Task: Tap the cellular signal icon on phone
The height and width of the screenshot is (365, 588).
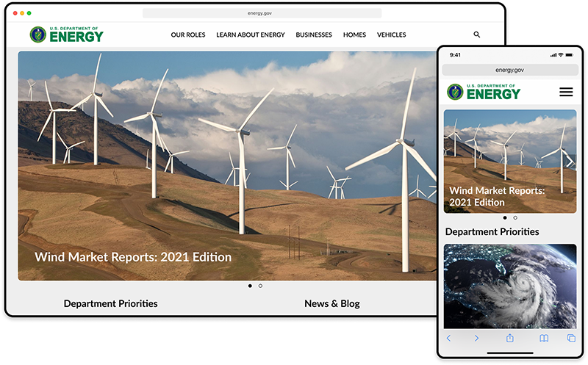Action: click(x=553, y=55)
